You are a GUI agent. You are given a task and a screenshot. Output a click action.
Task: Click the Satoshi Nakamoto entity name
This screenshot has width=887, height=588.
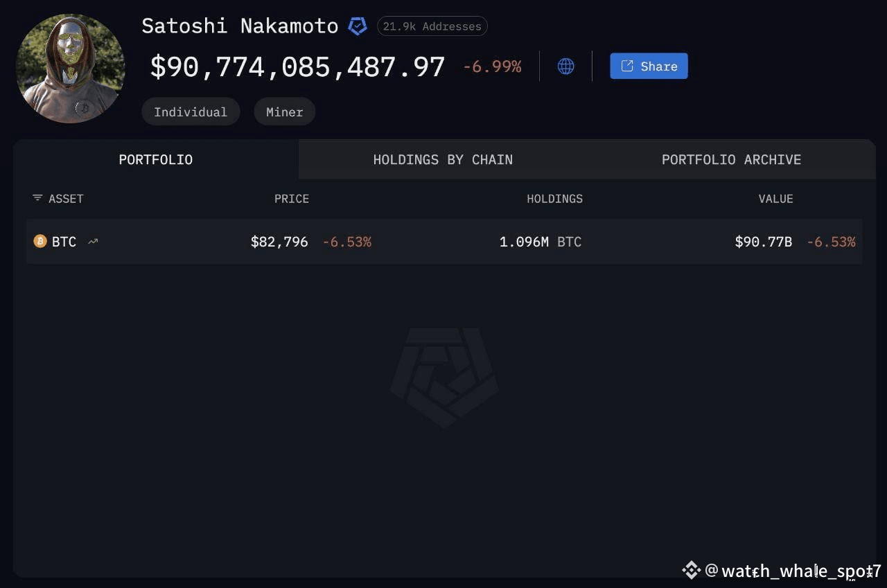click(240, 26)
